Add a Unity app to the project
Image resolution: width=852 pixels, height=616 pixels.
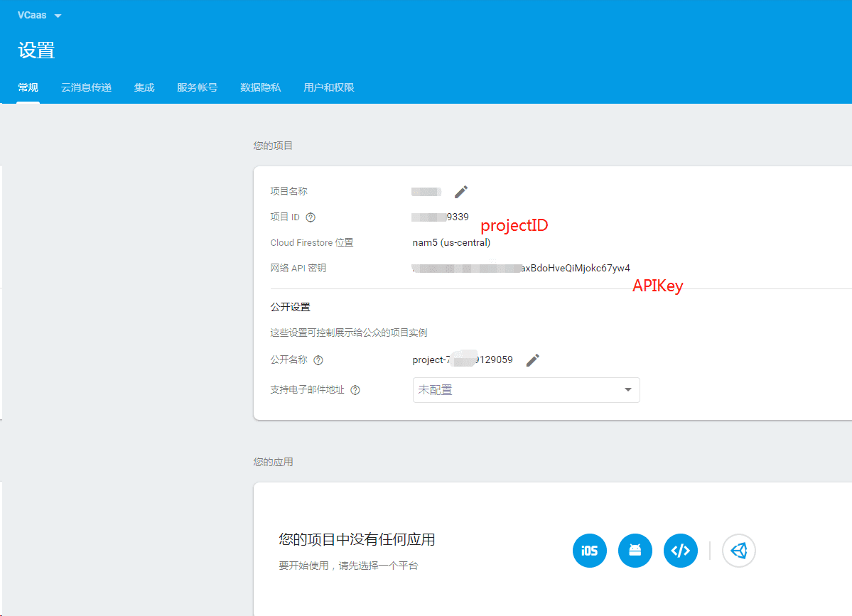click(x=738, y=551)
